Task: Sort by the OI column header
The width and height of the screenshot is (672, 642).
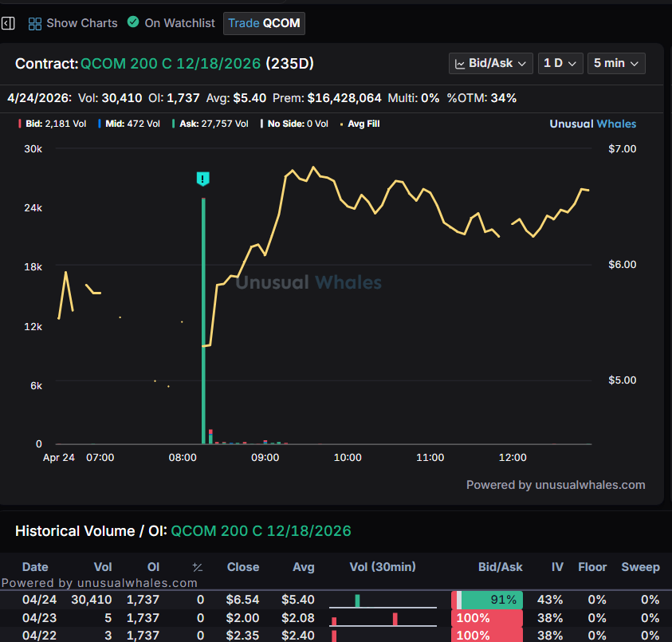Action: (x=153, y=567)
